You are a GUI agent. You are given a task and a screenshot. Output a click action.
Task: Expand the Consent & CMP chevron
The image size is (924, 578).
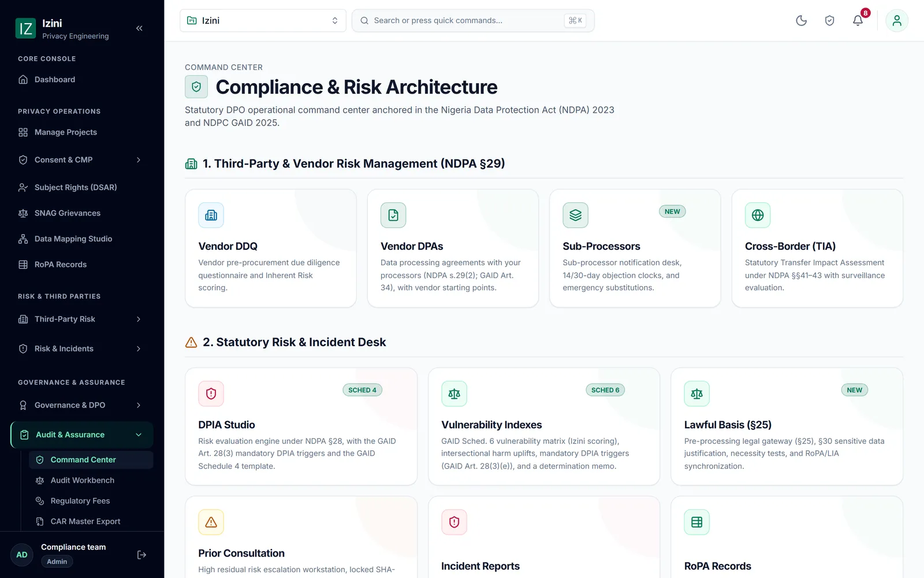pyautogui.click(x=138, y=160)
